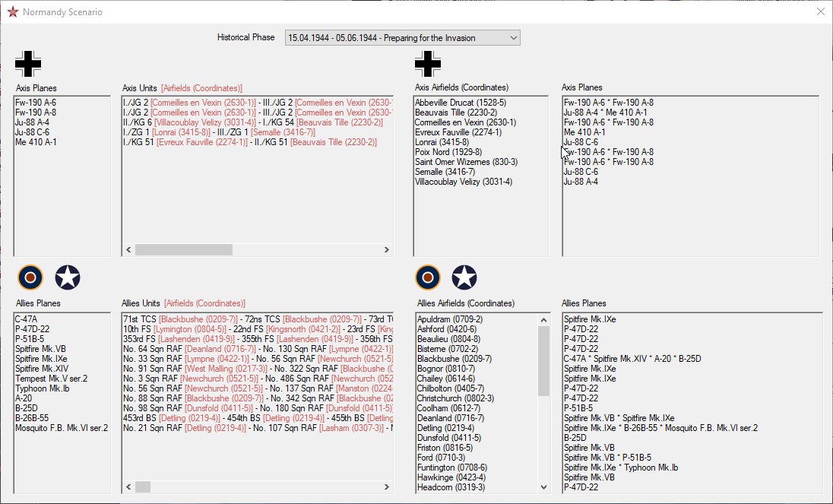Click the Allies Airfields vertical scrollbar thumb
Screen dimensions: 833x504
coord(543,361)
